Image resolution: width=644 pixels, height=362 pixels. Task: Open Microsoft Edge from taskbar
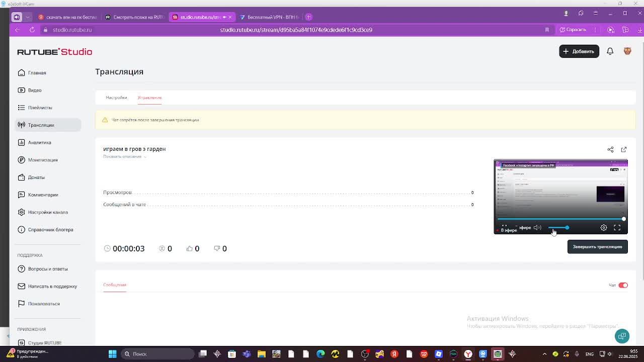click(x=320, y=354)
